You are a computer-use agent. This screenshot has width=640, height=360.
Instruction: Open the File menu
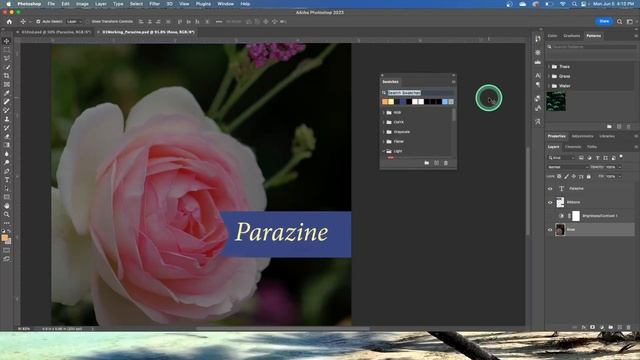pyautogui.click(x=51, y=4)
